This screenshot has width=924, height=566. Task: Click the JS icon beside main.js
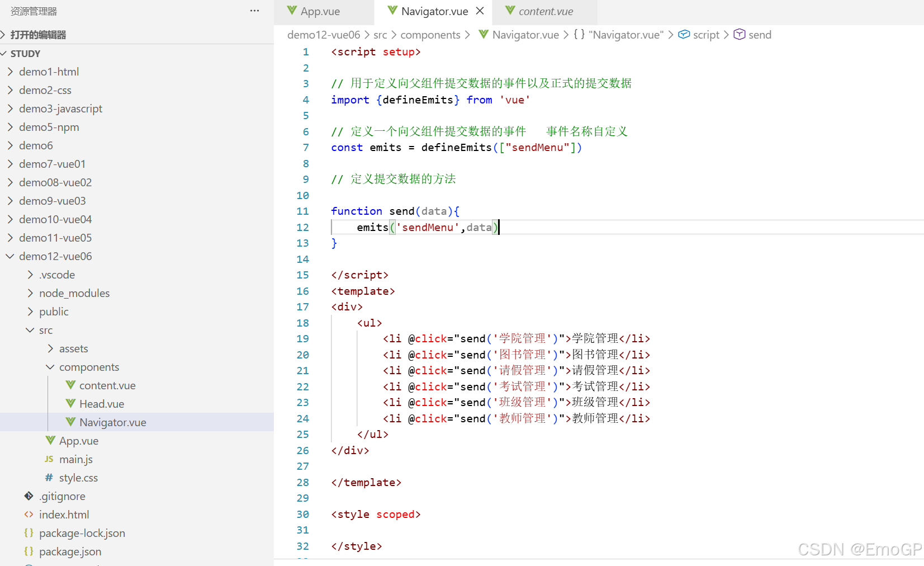[x=49, y=459]
